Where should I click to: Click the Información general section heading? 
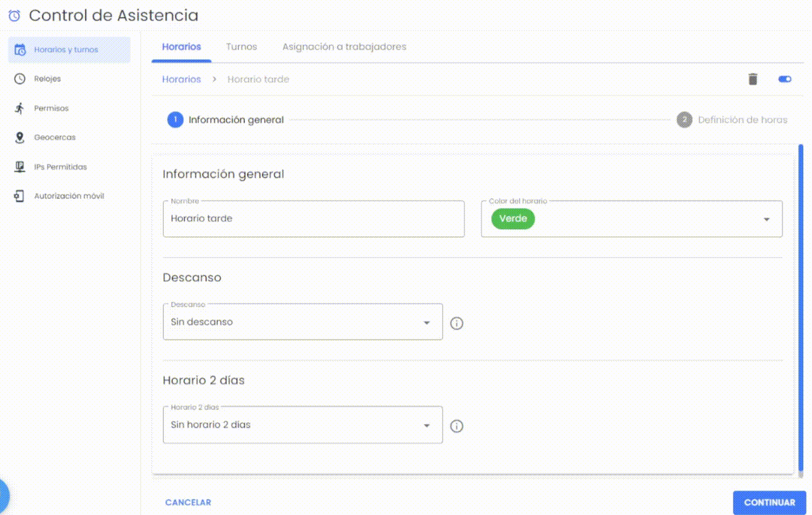click(223, 174)
